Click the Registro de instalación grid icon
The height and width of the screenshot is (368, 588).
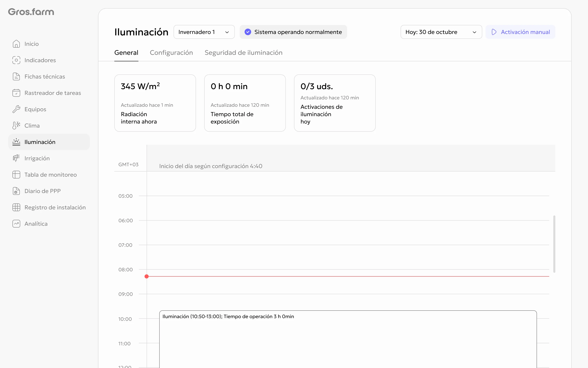click(x=16, y=207)
